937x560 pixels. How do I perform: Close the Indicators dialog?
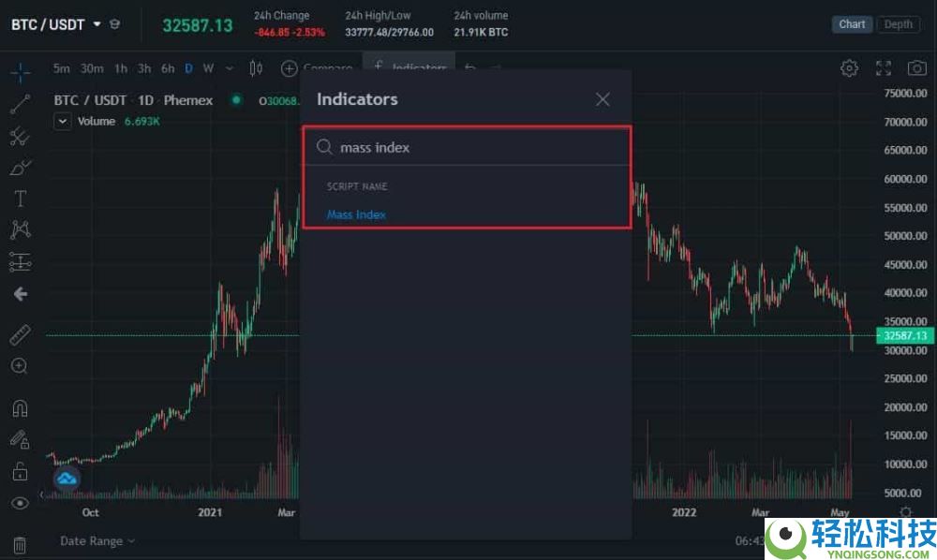602,99
